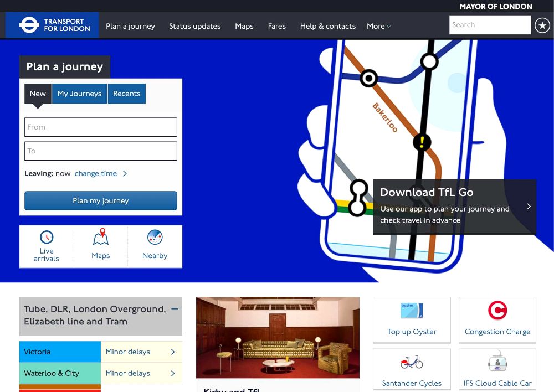Image resolution: width=554 pixels, height=392 pixels.
Task: Expand the More menu dropdown
Action: [379, 26]
